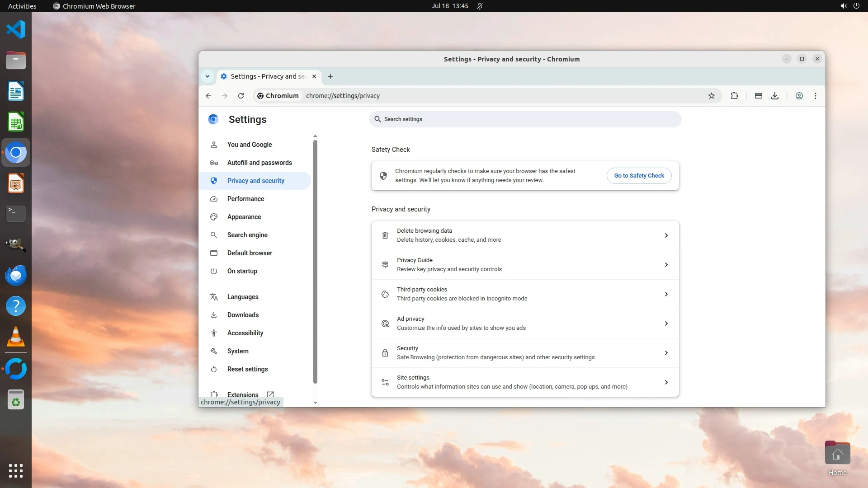
Task: Open the Downloads icon in browser toolbar
Action: point(775,96)
